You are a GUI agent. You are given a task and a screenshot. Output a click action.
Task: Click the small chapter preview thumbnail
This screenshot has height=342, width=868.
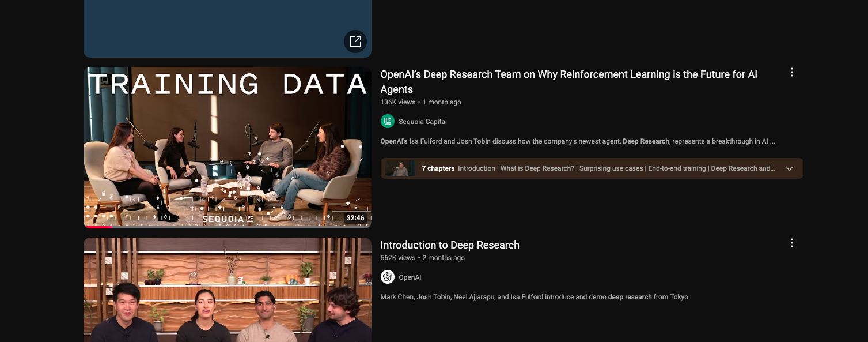pos(400,168)
